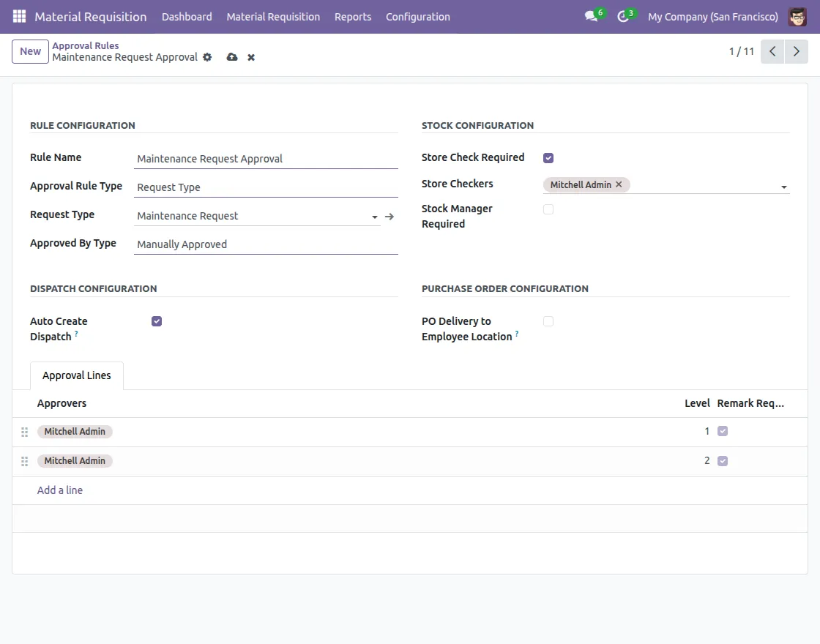Click Add a line under Approval Lines
The width and height of the screenshot is (820, 644).
59,490
